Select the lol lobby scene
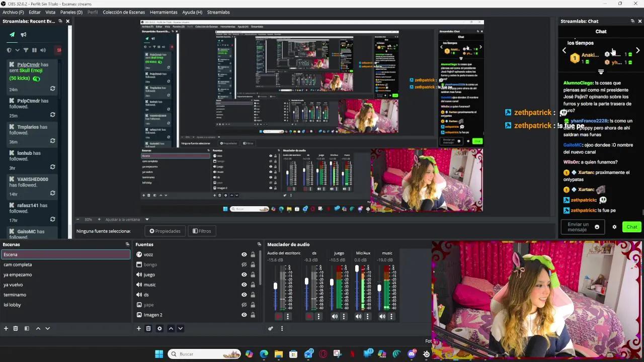The height and width of the screenshot is (362, 644). [65, 305]
